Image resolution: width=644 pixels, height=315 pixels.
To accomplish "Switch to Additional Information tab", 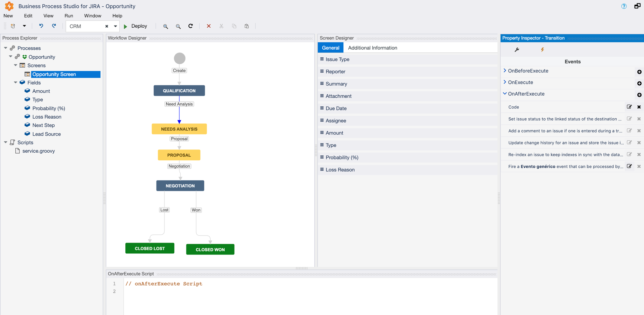I will [x=372, y=48].
